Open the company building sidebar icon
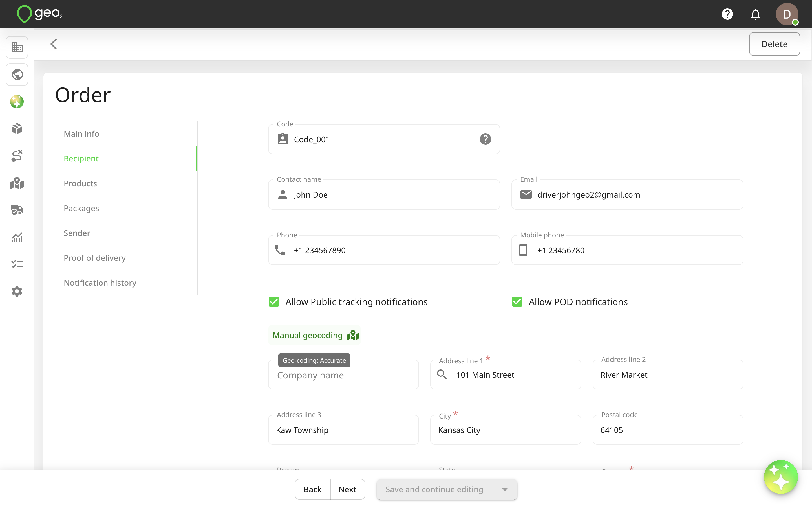Image resolution: width=812 pixels, height=508 pixels. [17, 47]
